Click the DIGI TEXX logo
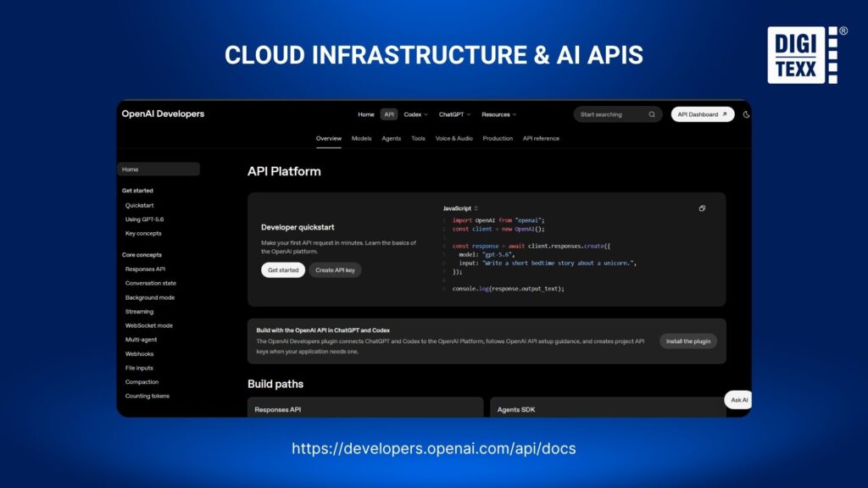 pyautogui.click(x=807, y=55)
